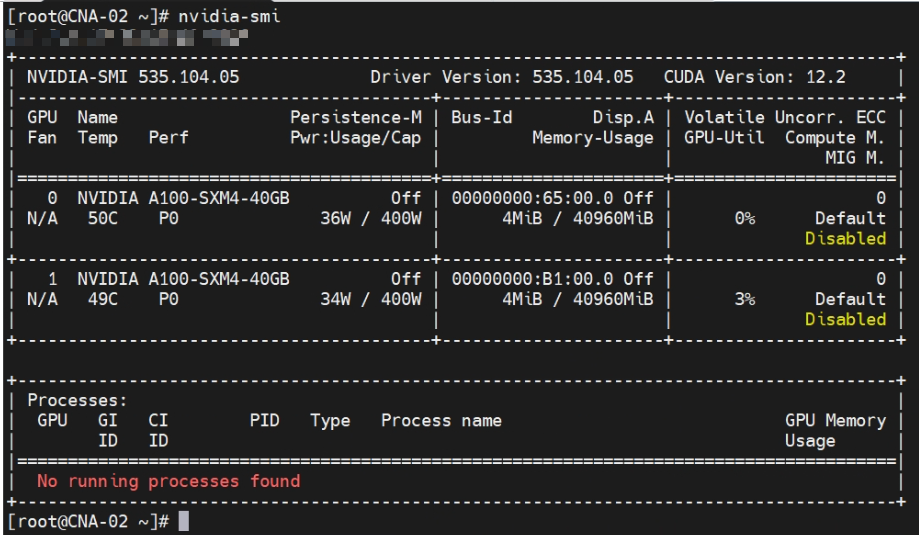Click the 3% GPU-Util value
The height and width of the screenshot is (535, 919).
(x=745, y=299)
